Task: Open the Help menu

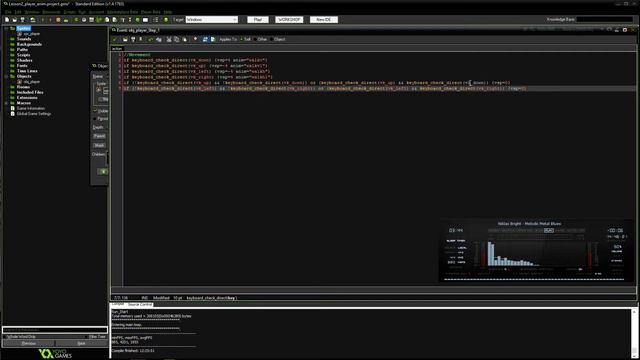Action: 168,12
